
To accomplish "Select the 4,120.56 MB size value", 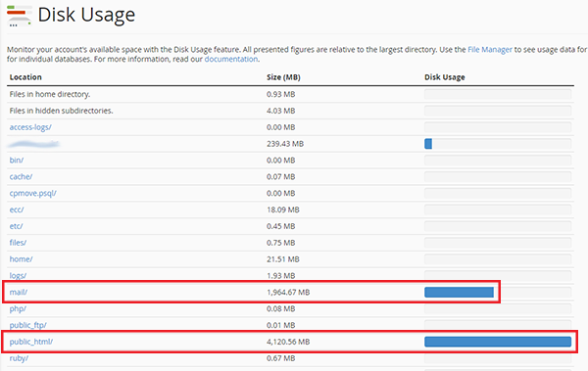I will pos(288,342).
